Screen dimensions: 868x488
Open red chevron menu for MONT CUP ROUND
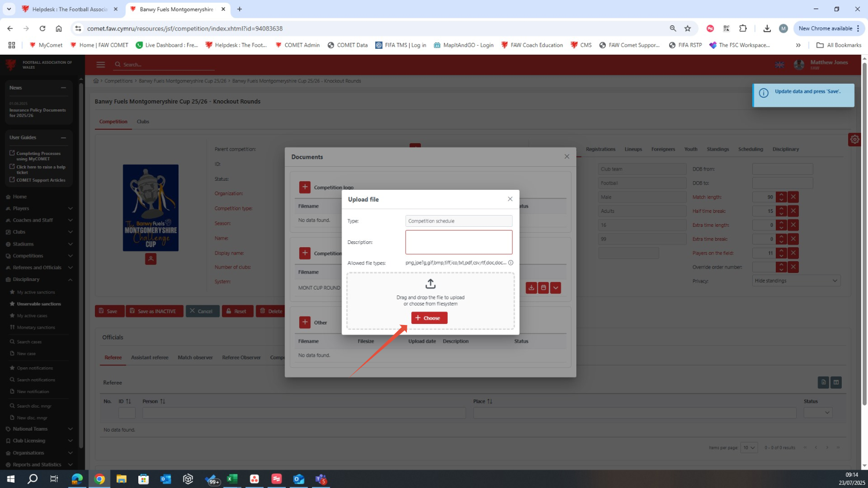click(555, 288)
